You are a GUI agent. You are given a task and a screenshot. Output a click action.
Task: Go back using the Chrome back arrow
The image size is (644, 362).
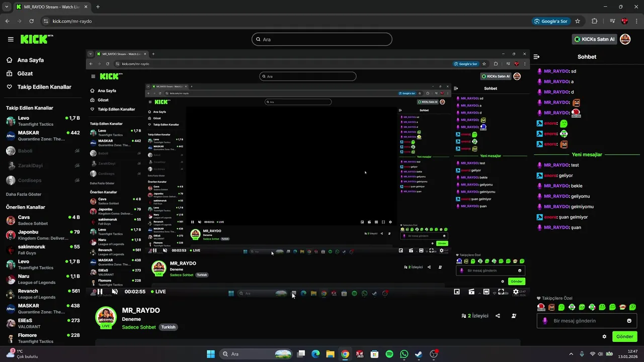pos(7,21)
